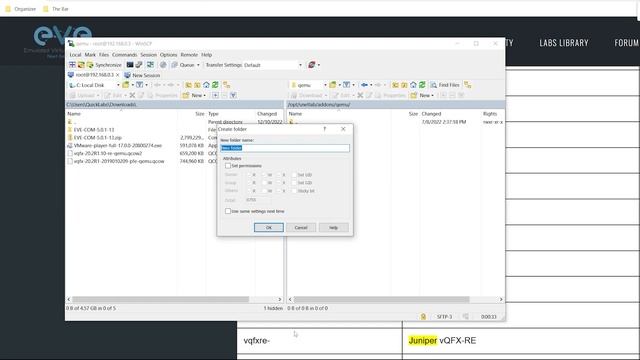The height and width of the screenshot is (360, 640).
Task: Select the EVE-COM-5.0.1-13 folder
Action: (94, 129)
